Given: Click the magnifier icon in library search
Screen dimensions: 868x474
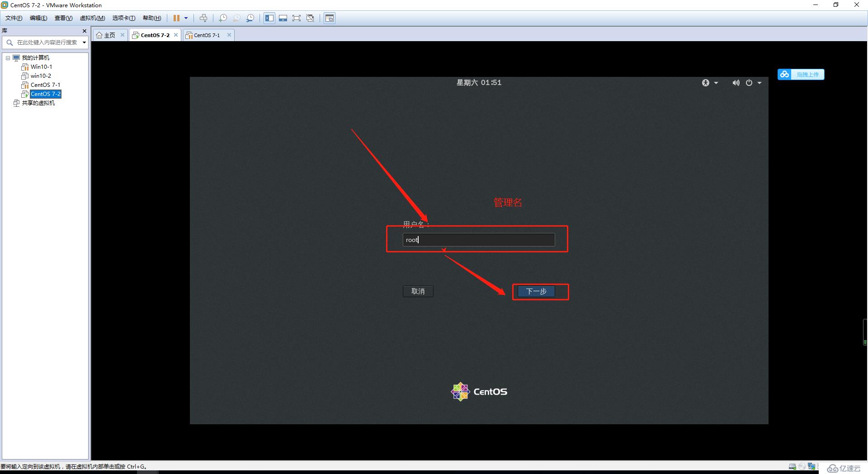Looking at the screenshot, I should [x=9, y=43].
